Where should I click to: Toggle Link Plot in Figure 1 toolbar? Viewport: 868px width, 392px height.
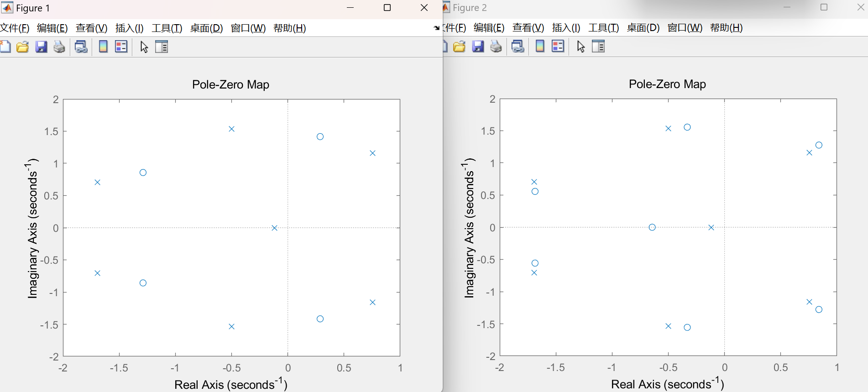point(81,47)
